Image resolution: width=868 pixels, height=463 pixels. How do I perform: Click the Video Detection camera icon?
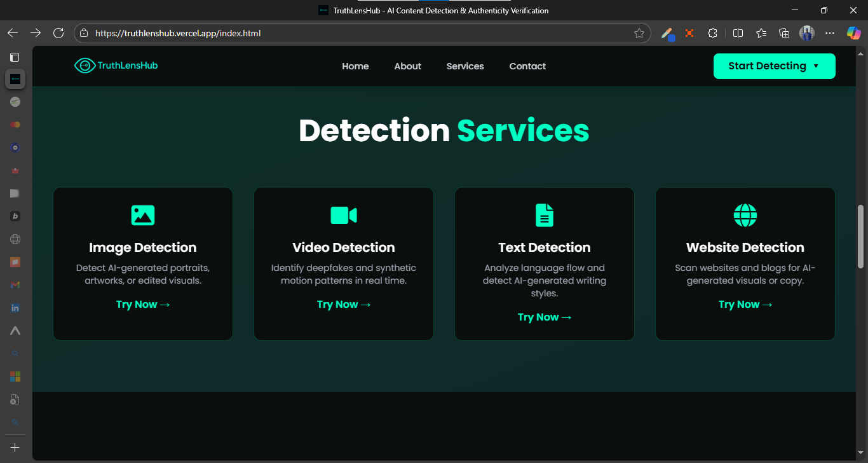[344, 215]
